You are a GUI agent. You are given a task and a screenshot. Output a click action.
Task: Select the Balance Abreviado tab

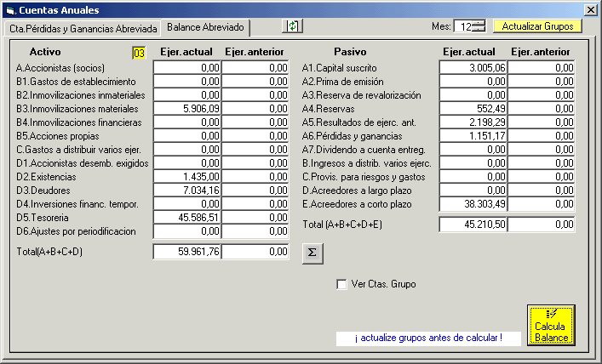point(205,27)
